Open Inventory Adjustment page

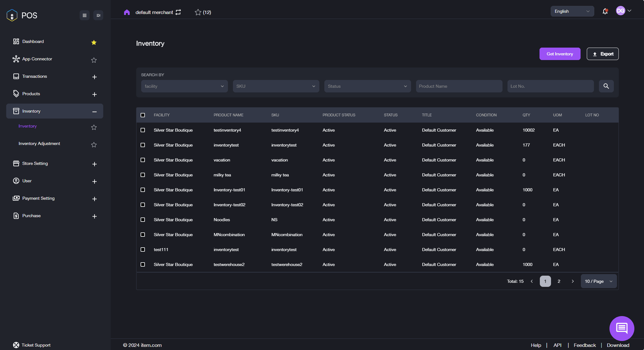39,143
